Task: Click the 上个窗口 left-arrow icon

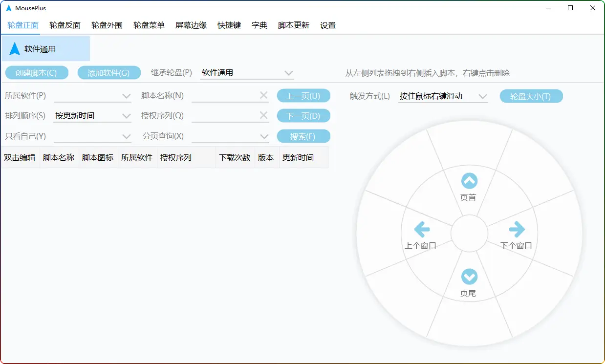Action: pos(421,229)
